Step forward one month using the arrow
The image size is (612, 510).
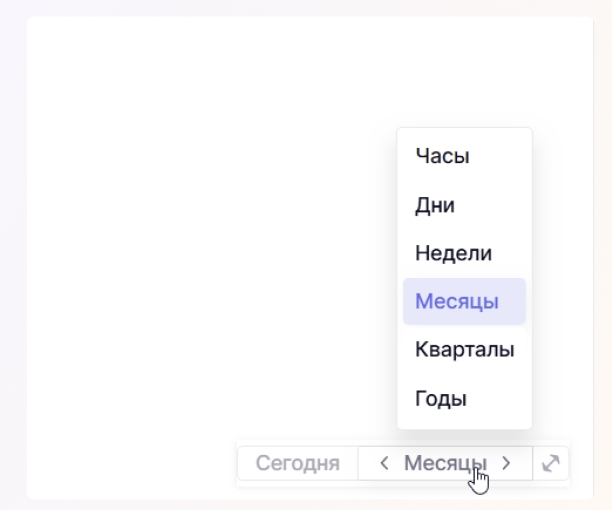(x=507, y=463)
